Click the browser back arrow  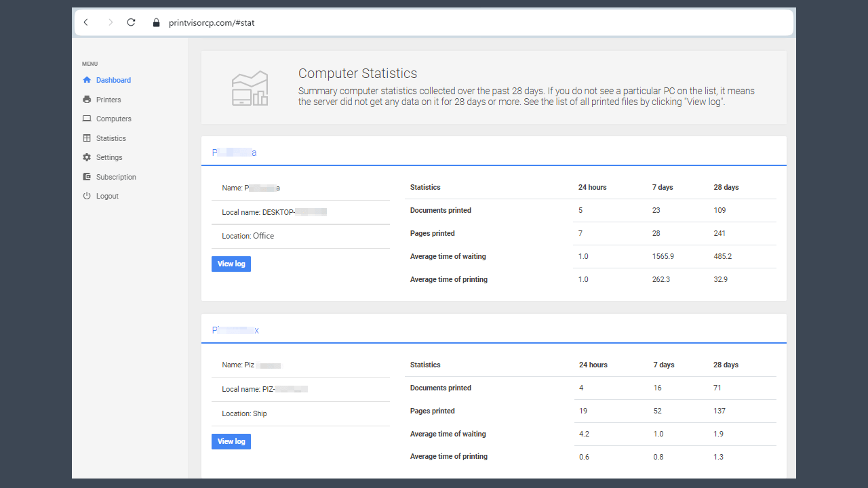86,22
